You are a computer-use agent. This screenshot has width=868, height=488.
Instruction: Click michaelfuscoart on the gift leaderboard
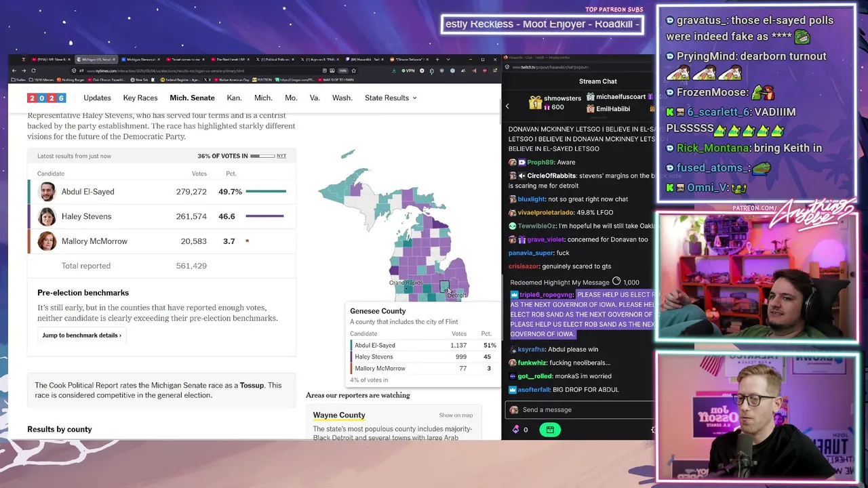pyautogui.click(x=620, y=98)
